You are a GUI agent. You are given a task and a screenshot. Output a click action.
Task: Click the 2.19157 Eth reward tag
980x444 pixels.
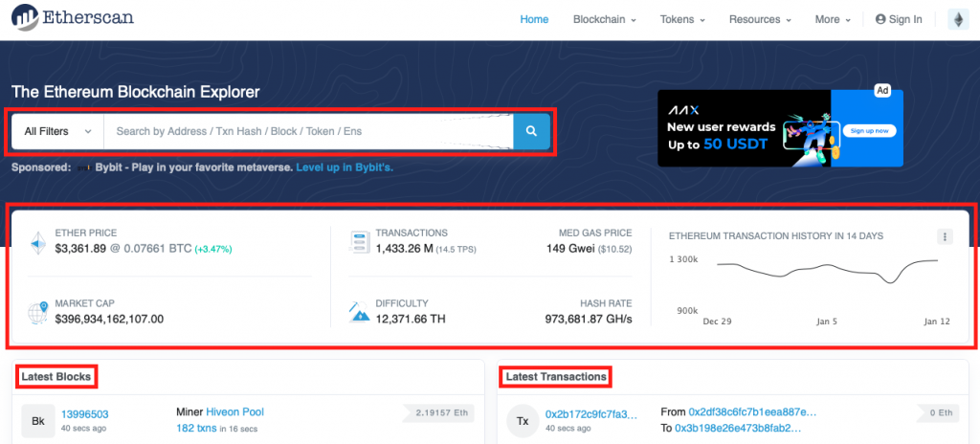point(439,413)
